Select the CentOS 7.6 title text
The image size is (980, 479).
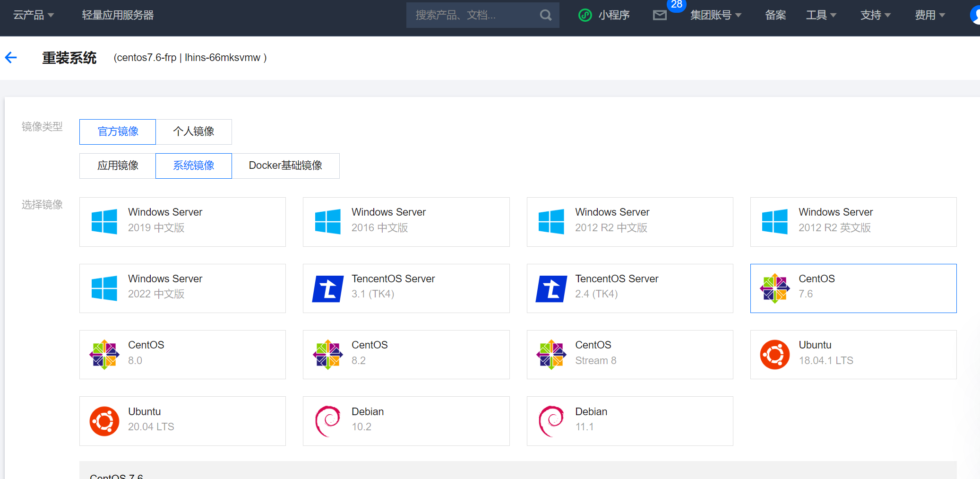tap(817, 279)
